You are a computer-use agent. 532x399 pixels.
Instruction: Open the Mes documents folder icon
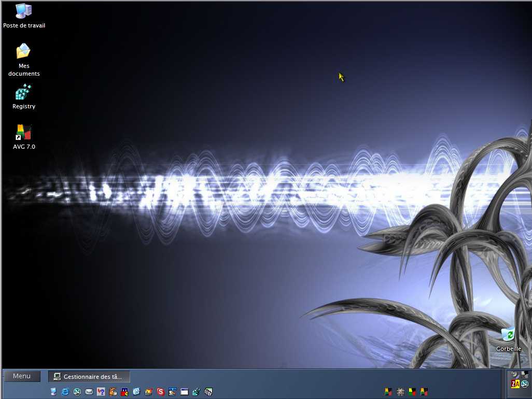pos(24,51)
